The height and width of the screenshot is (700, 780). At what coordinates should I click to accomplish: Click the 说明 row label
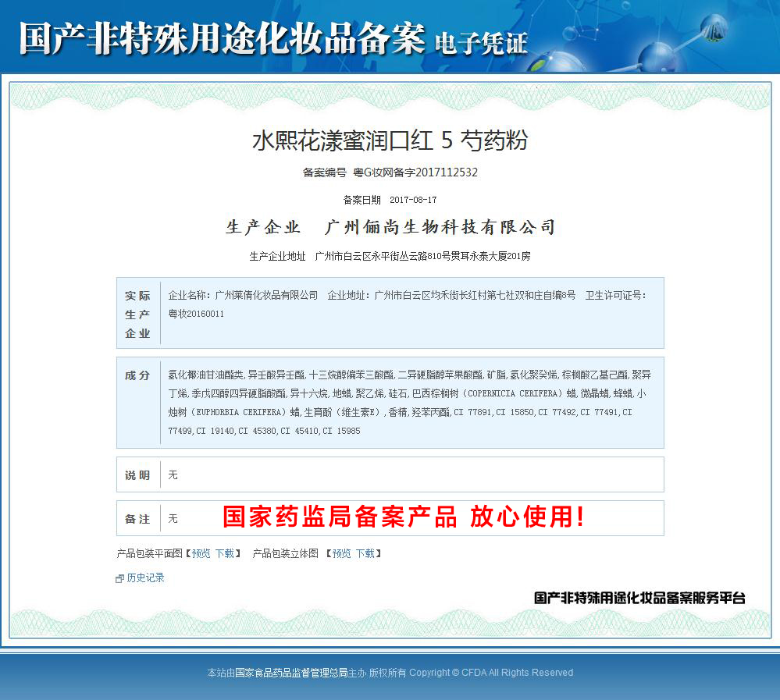[137, 475]
